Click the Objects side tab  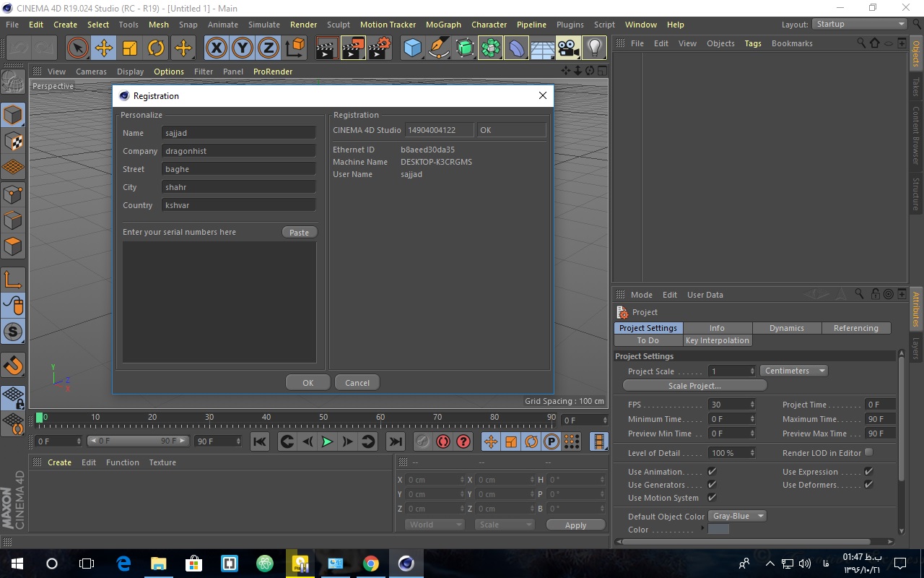tap(916, 54)
